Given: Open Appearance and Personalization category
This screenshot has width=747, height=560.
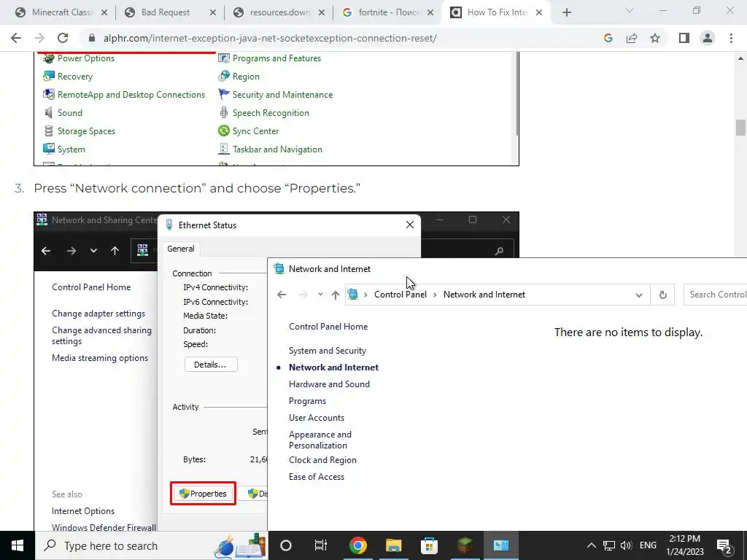Looking at the screenshot, I should tap(320, 440).
